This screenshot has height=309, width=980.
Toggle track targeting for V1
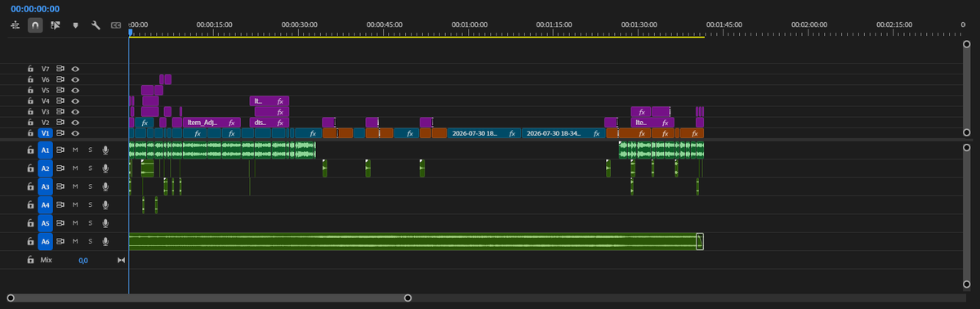point(46,132)
